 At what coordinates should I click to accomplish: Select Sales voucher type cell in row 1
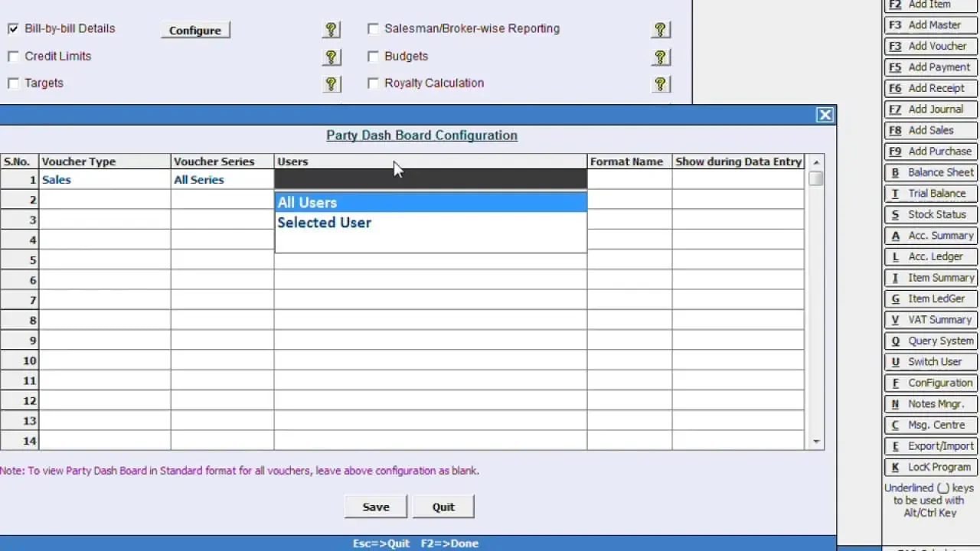(105, 180)
